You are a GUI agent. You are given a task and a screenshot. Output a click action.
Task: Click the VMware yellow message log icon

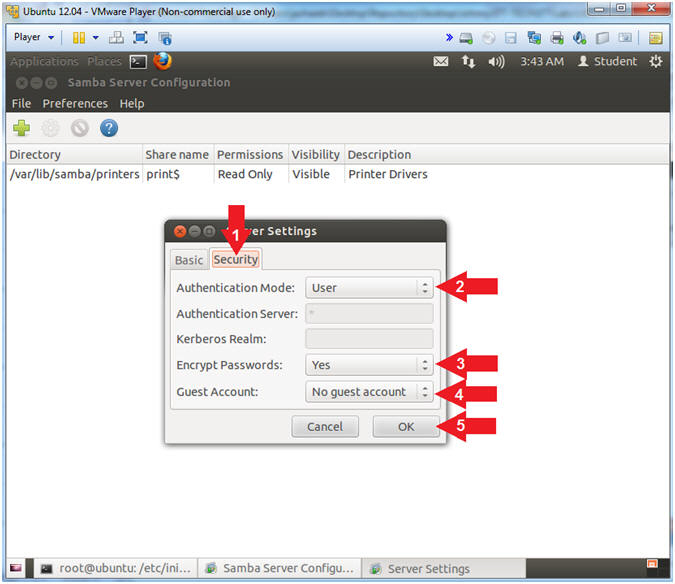point(655,38)
